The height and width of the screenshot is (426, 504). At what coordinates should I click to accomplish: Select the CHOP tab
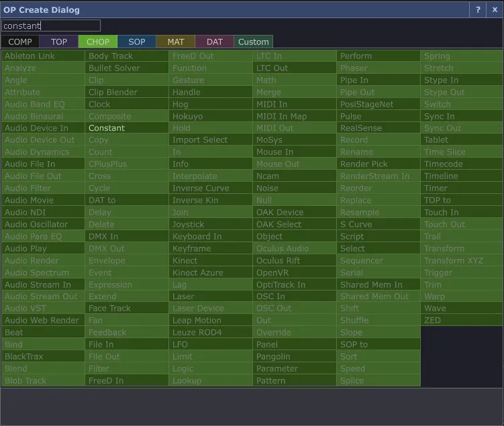(98, 42)
